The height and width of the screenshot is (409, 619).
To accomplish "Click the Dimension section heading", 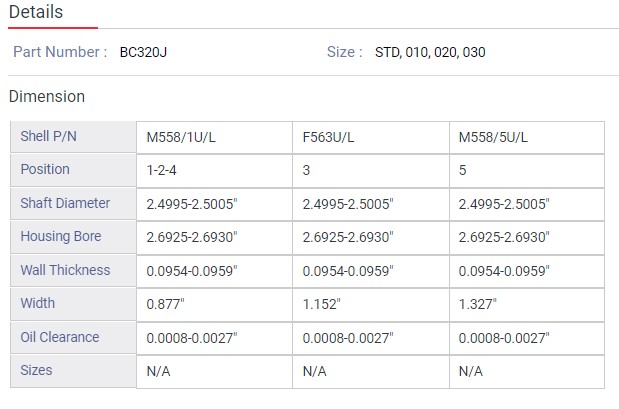I will point(46,97).
